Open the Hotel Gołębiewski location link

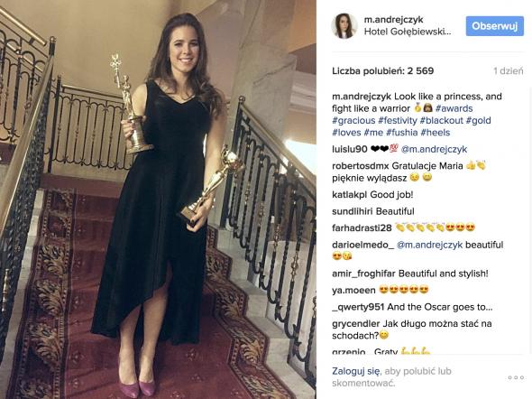coord(408,32)
